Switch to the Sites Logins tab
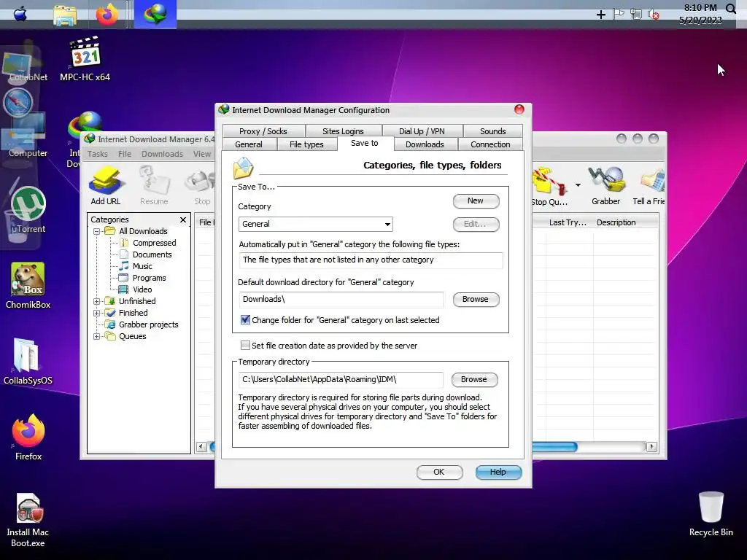 (x=343, y=131)
